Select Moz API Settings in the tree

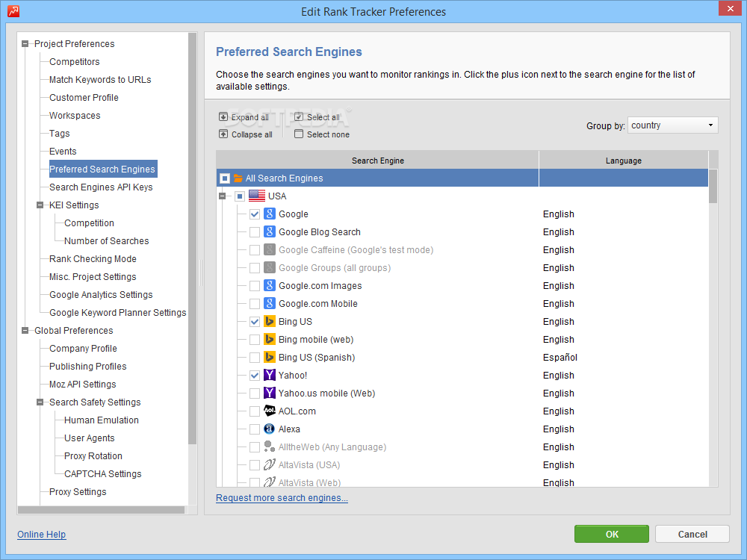(x=83, y=385)
